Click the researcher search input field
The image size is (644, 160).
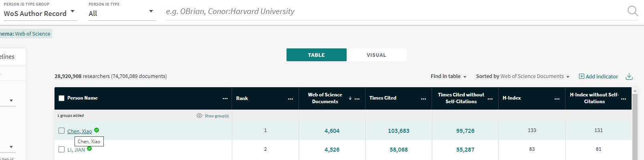(393, 12)
